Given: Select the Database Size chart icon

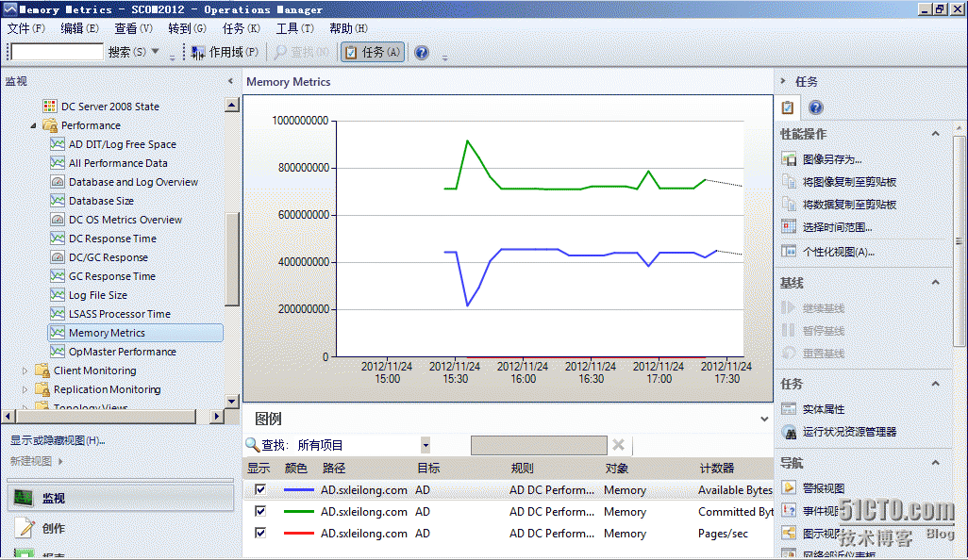Looking at the screenshot, I should 58,201.
